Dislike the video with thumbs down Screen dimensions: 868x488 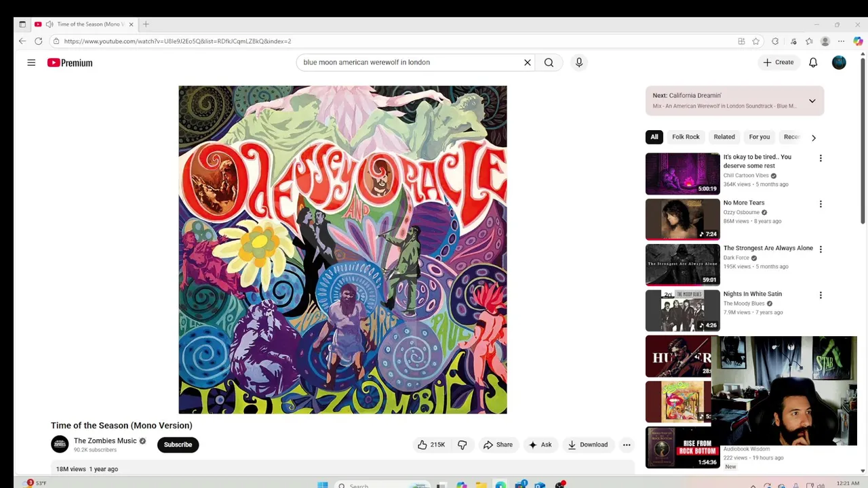click(x=462, y=445)
